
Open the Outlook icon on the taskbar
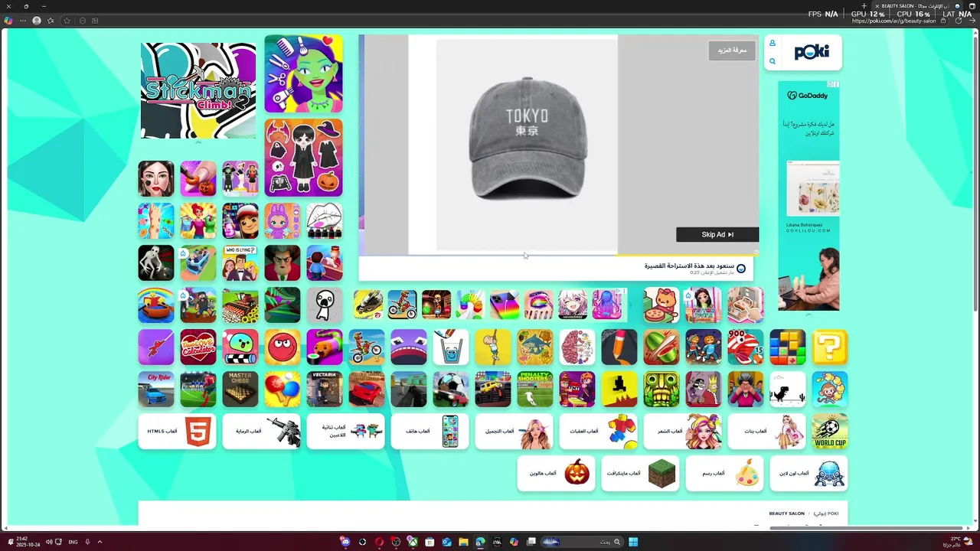click(x=446, y=542)
